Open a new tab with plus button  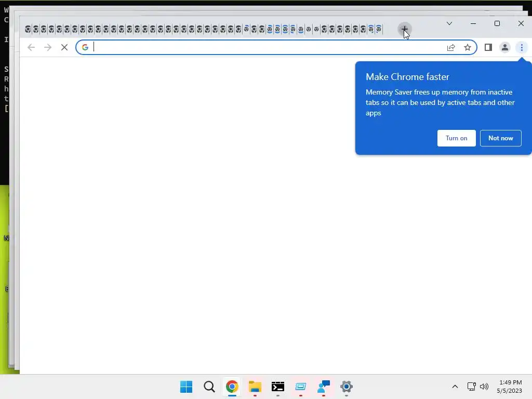click(404, 30)
